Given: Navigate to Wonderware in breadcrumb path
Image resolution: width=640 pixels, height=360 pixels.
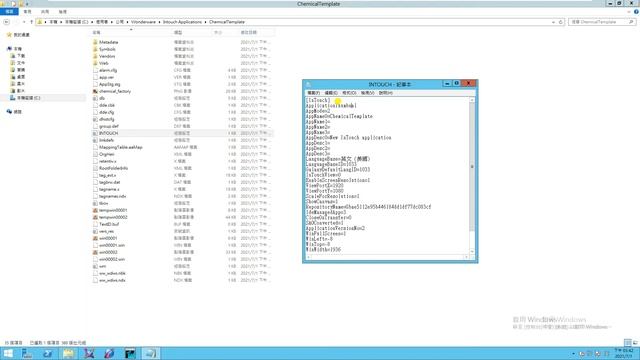Looking at the screenshot, I should pyautogui.click(x=143, y=22).
